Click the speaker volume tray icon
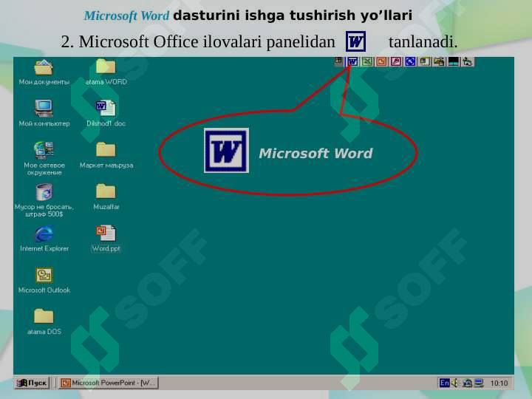This screenshot has height=399, width=532. tap(455, 383)
